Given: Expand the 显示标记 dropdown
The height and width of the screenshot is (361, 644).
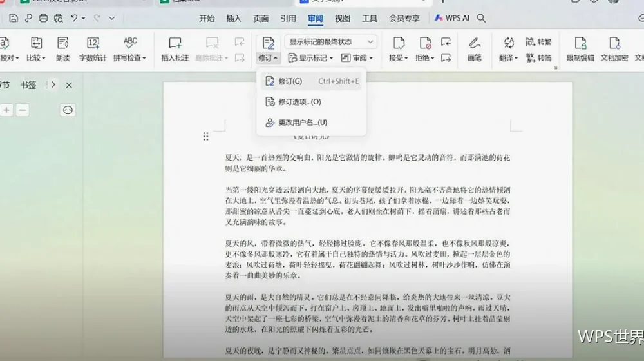Looking at the screenshot, I should (x=310, y=58).
